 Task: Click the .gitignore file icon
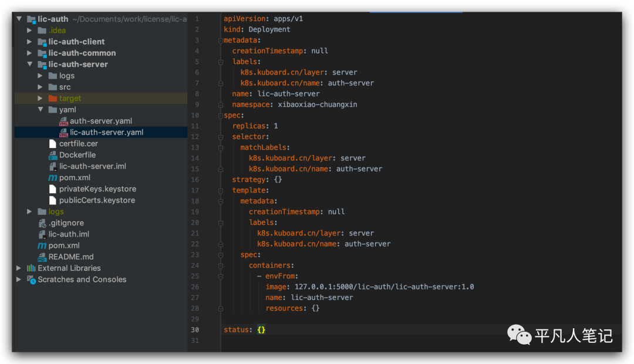click(x=42, y=223)
